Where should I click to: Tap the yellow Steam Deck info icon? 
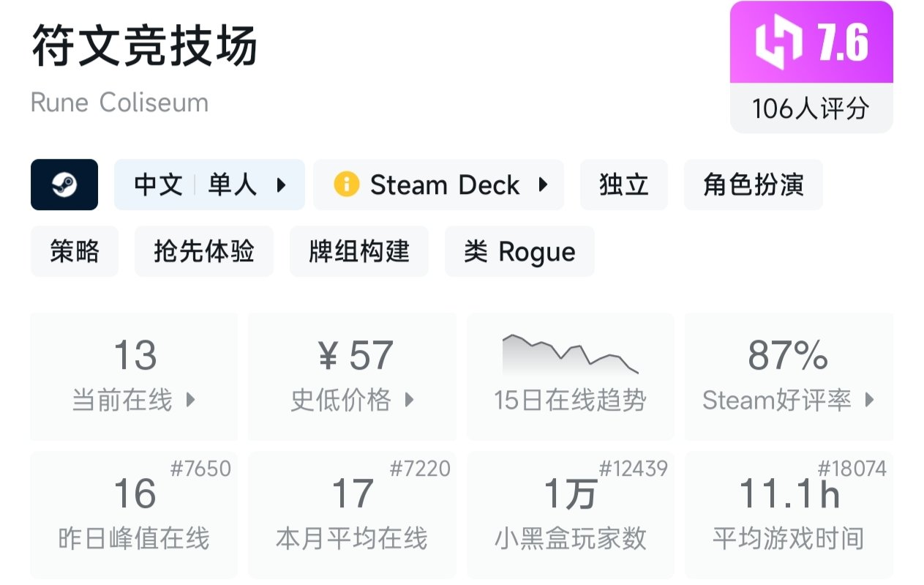[346, 185]
